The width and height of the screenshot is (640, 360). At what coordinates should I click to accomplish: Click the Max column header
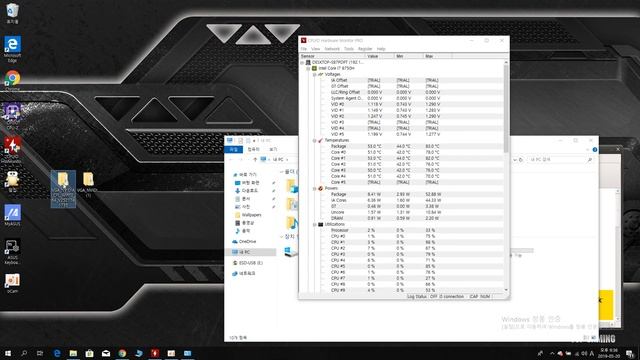pyautogui.click(x=438, y=56)
